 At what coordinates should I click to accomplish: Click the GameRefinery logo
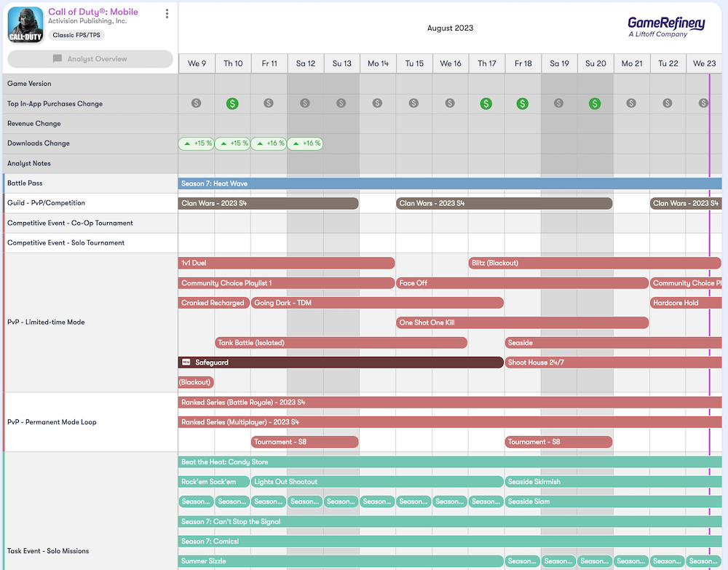[666, 27]
